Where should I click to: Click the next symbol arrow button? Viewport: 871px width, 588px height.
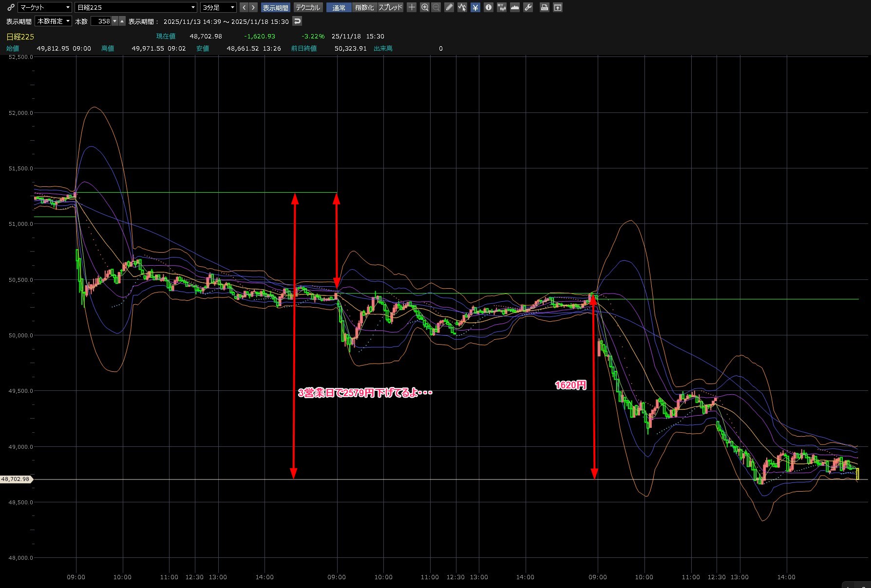coord(253,7)
